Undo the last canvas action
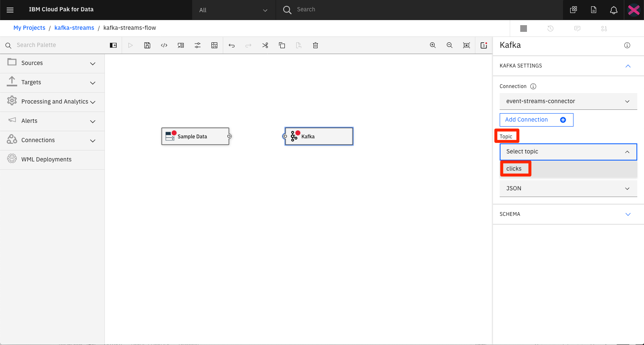The height and width of the screenshot is (345, 644). [232, 45]
